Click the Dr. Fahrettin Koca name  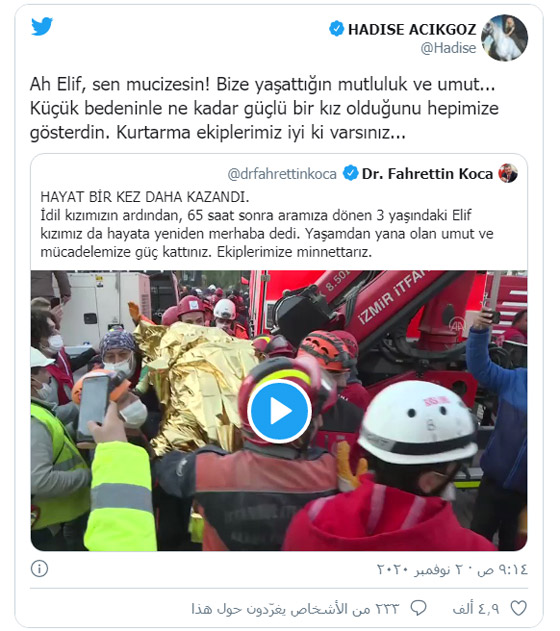pos(427,174)
